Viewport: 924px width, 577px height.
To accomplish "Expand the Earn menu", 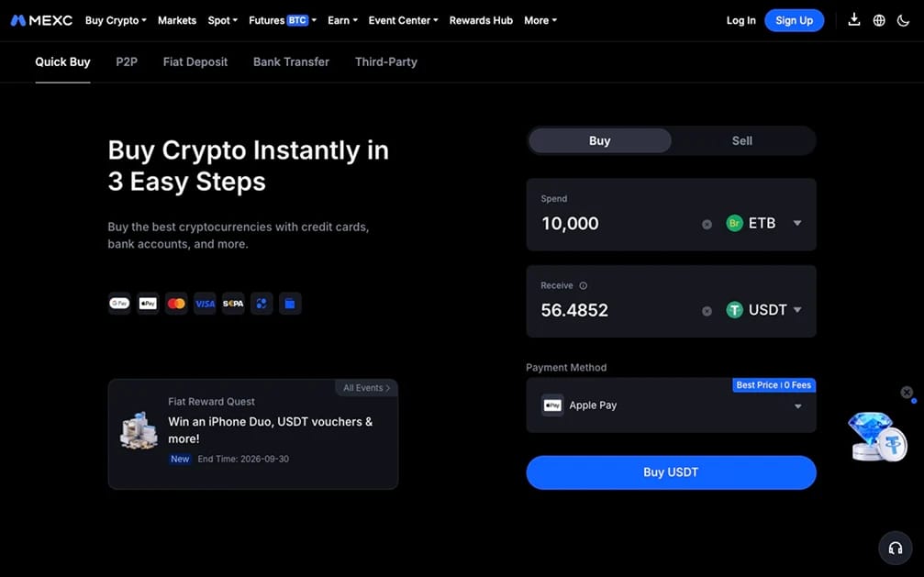I will [x=343, y=20].
